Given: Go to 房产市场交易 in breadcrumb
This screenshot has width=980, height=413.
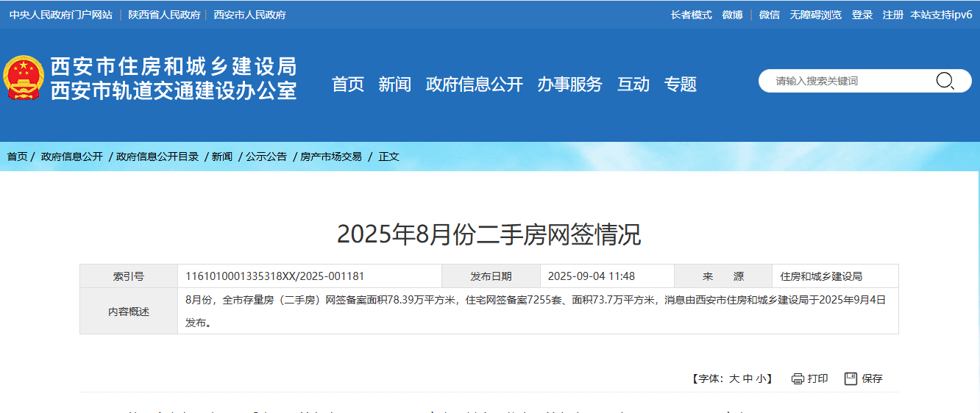Looking at the screenshot, I should click(x=331, y=157).
